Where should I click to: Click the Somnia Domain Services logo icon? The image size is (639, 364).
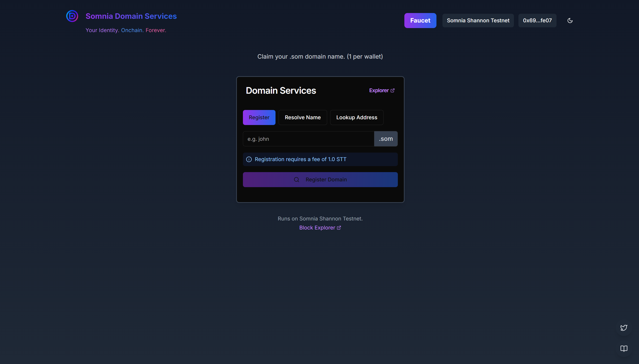coord(72,16)
